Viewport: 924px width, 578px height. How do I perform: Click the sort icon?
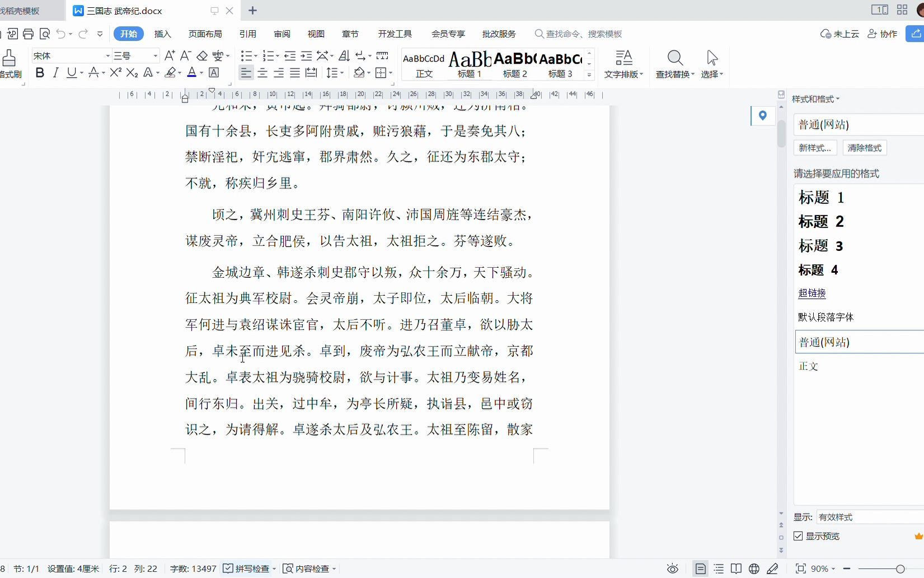pos(345,55)
